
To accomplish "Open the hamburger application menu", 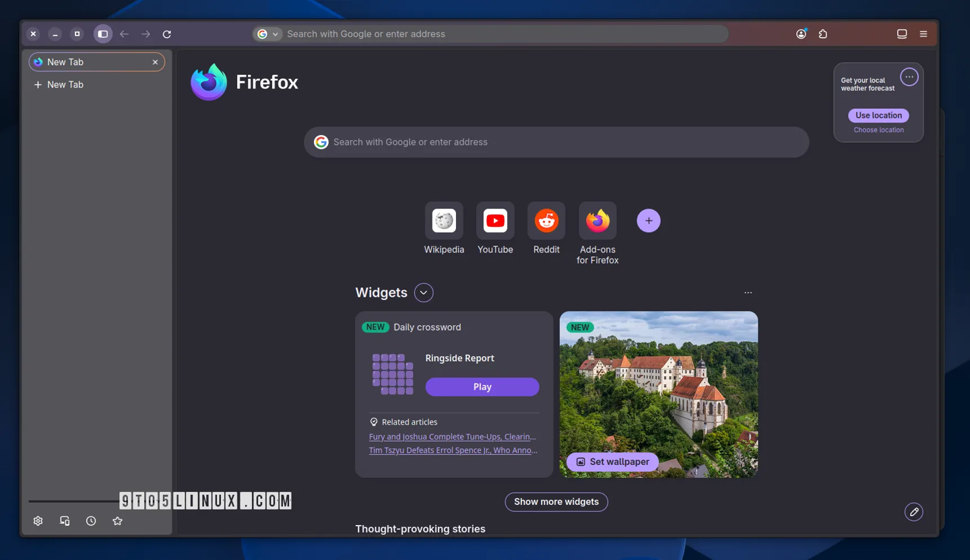I will pyautogui.click(x=924, y=34).
